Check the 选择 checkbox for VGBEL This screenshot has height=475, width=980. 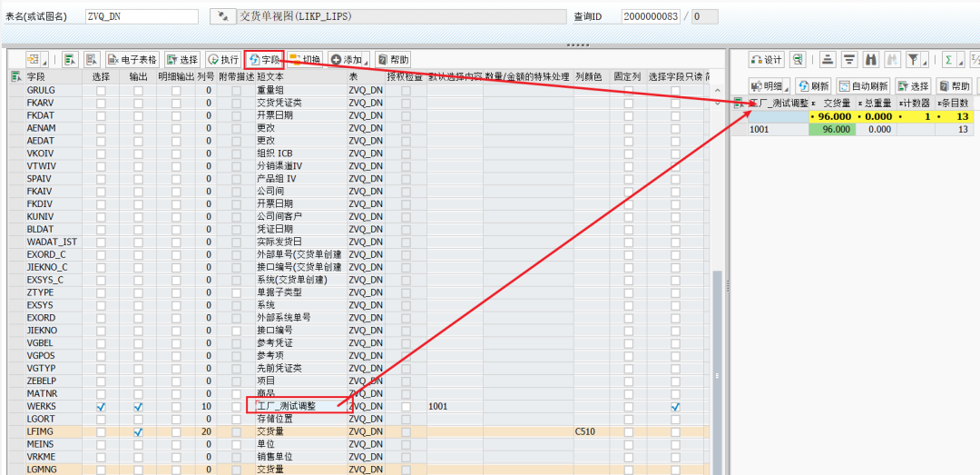(101, 343)
